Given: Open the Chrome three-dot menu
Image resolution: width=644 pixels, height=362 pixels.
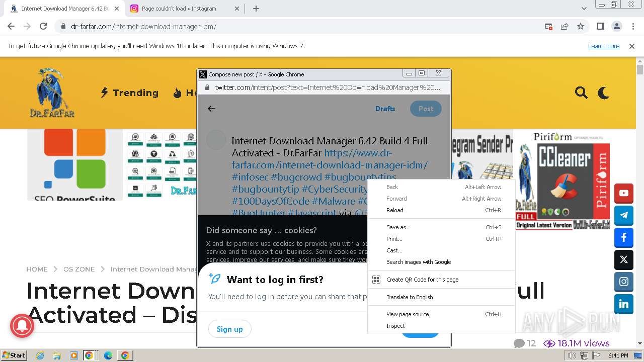Looking at the screenshot, I should coord(632,27).
